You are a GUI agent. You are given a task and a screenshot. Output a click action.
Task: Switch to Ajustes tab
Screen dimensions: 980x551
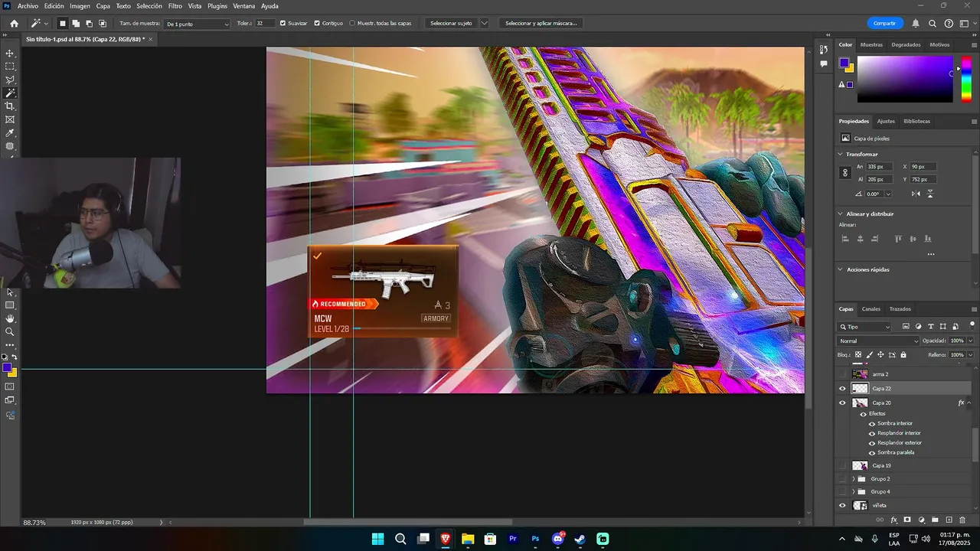[x=886, y=121]
